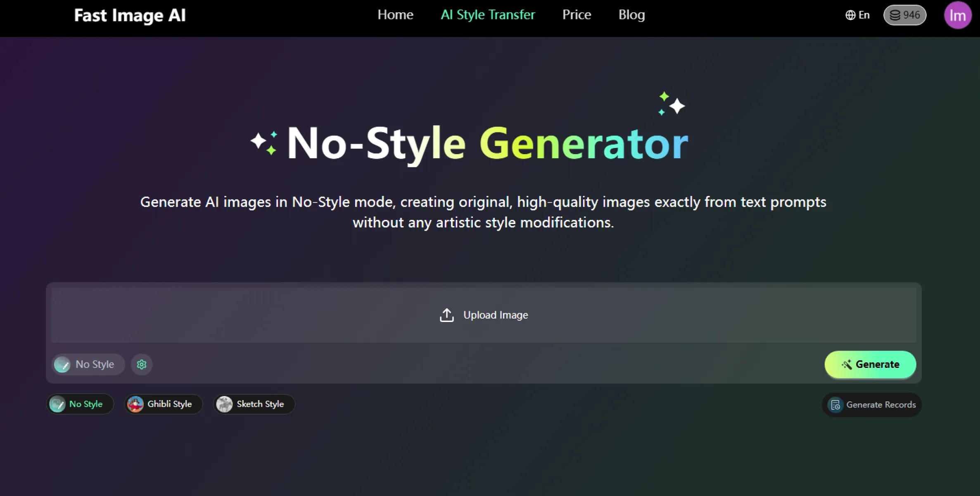Click the Fast Image AI logo
The height and width of the screenshot is (496, 980).
click(130, 15)
